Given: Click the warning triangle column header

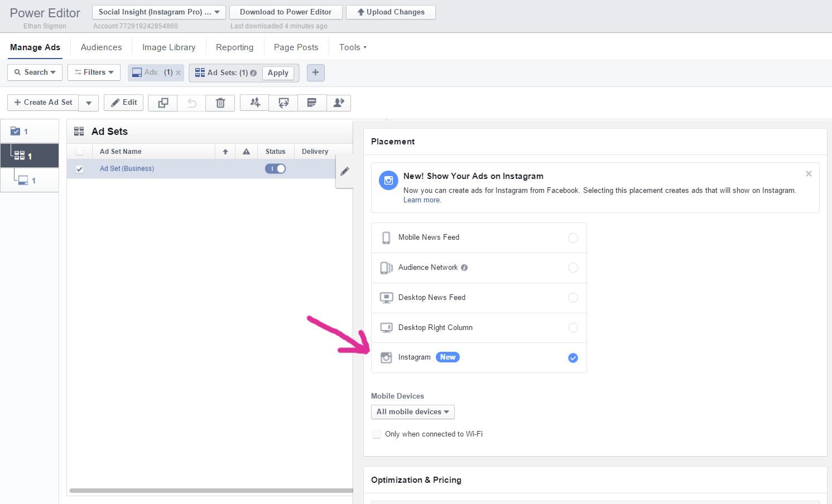Looking at the screenshot, I should point(246,152).
